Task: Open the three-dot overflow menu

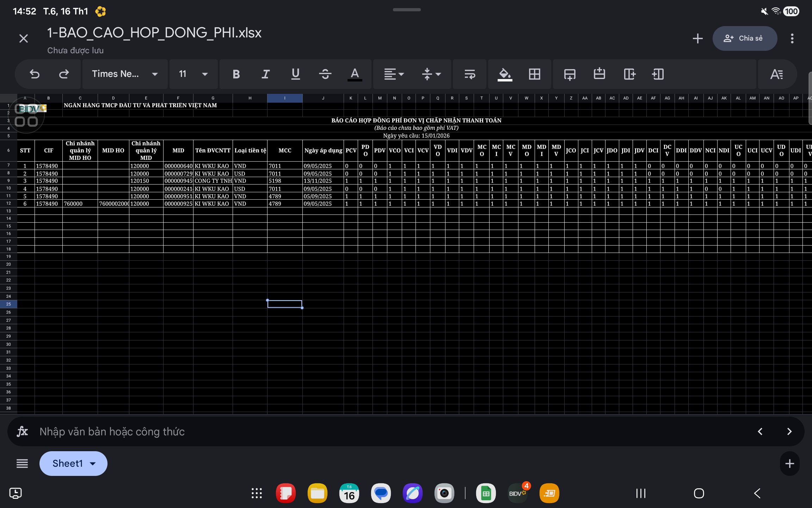Action: (x=792, y=38)
